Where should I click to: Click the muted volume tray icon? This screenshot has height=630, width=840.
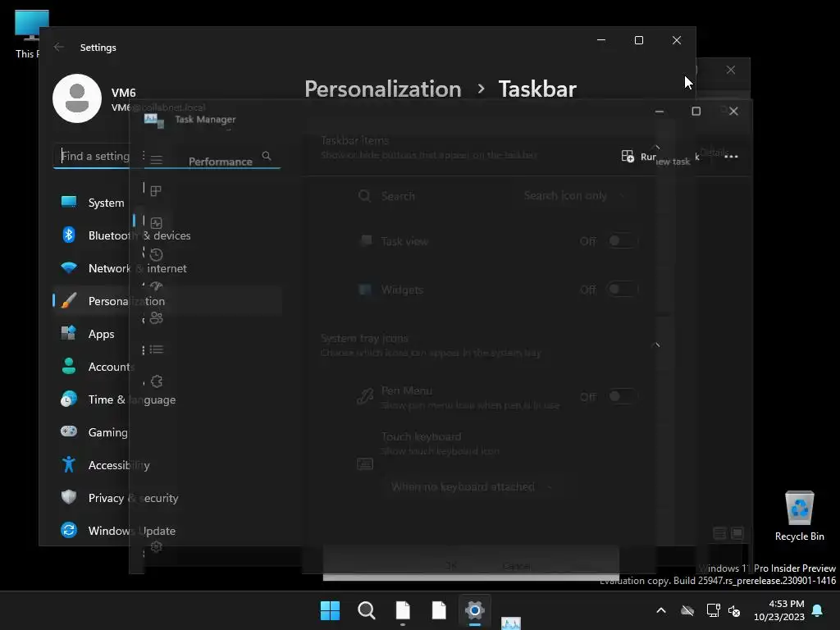coord(734,610)
